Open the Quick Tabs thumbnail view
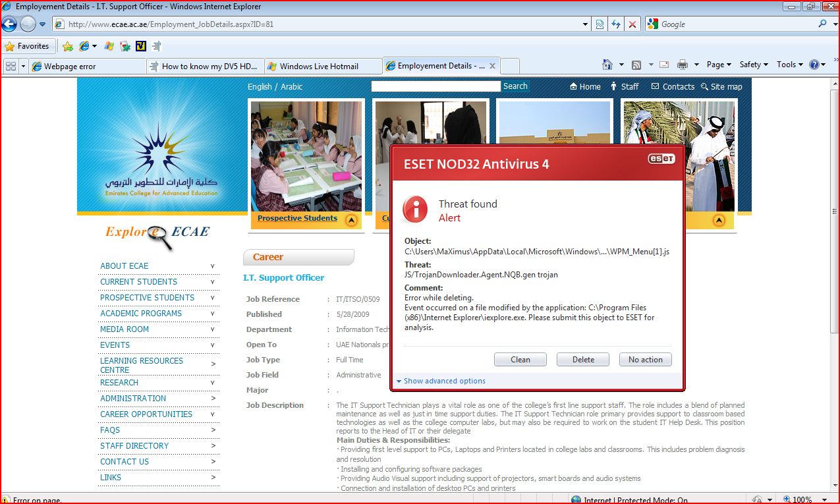Image resolution: width=840 pixels, height=504 pixels. click(x=11, y=66)
